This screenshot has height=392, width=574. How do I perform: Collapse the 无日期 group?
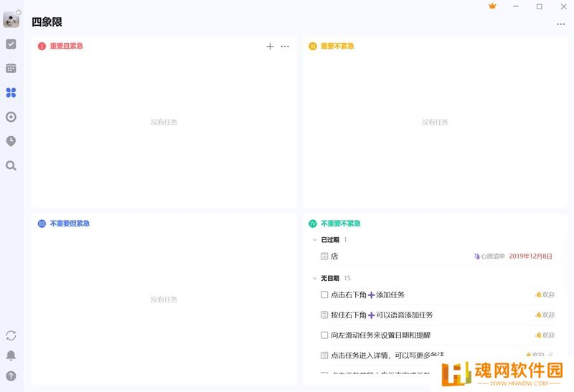click(314, 278)
